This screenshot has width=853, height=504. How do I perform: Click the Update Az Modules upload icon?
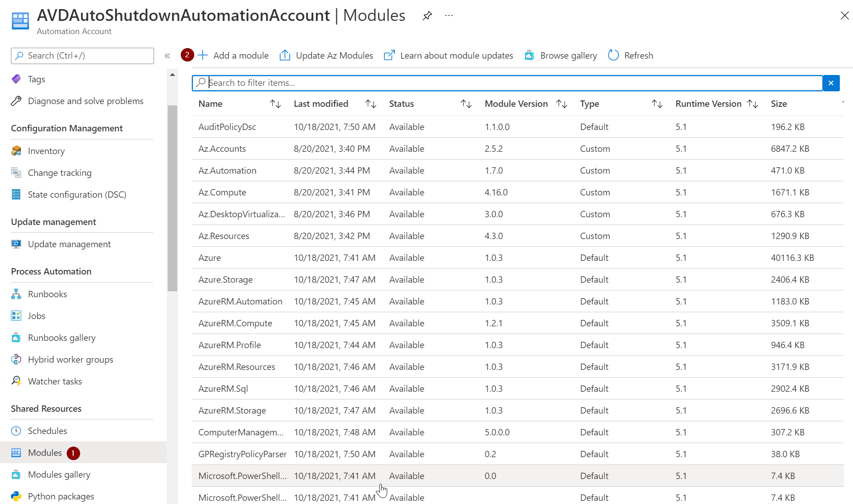(285, 55)
